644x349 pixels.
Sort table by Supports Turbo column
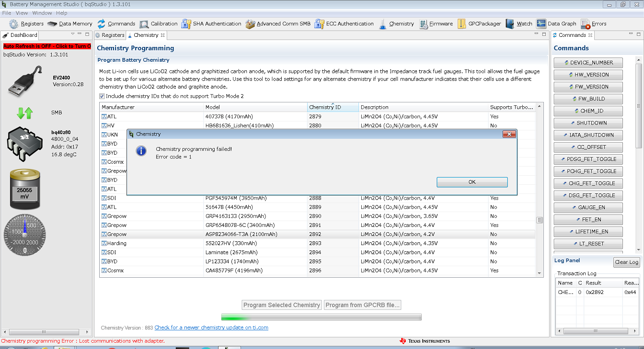pyautogui.click(x=512, y=107)
